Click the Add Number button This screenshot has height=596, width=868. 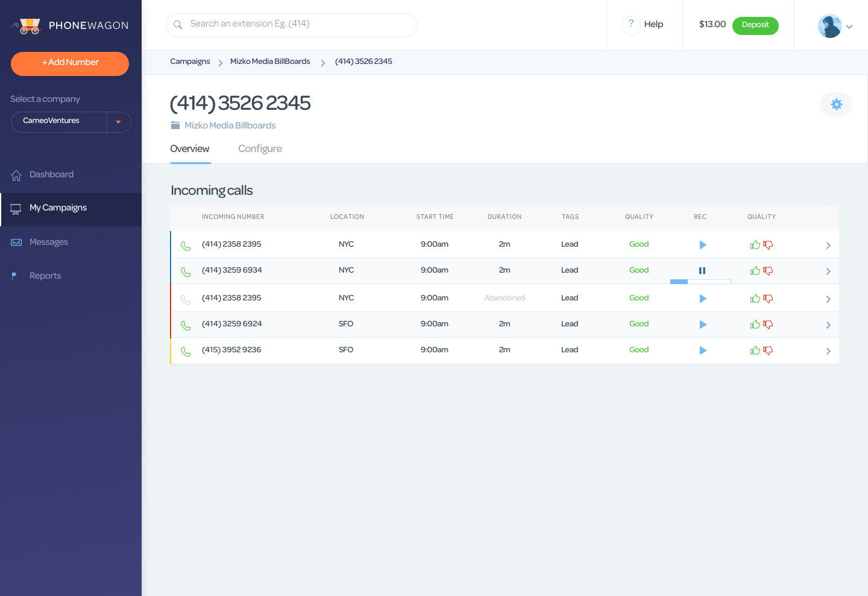click(70, 63)
